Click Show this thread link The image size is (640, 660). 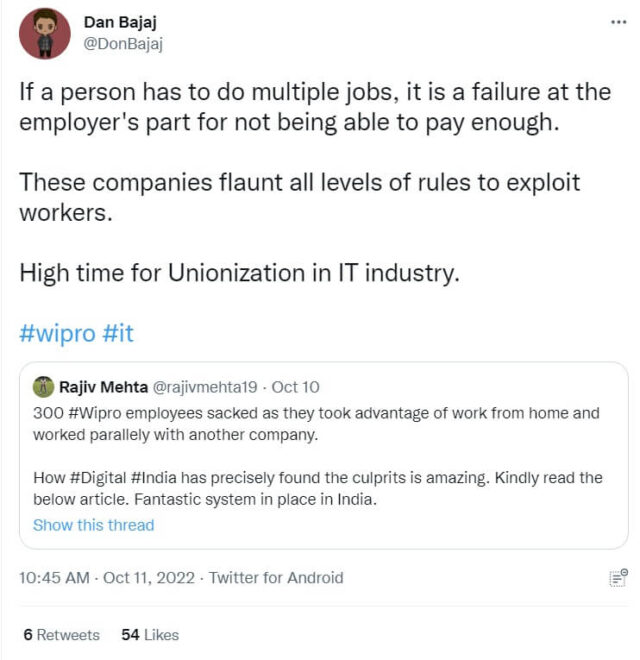click(x=94, y=525)
